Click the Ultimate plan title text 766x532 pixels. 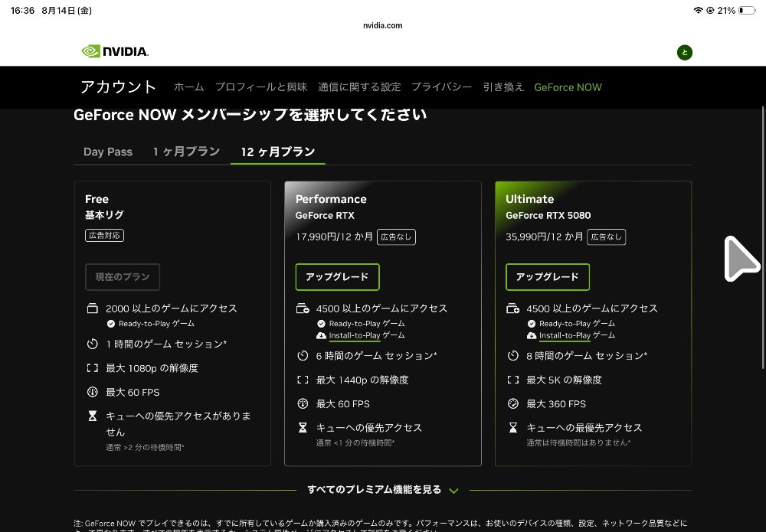click(x=529, y=199)
